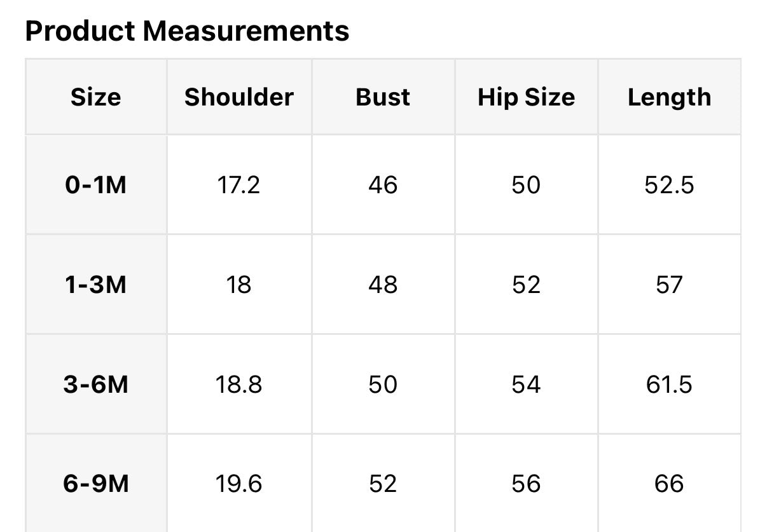Select the 1-3M size row label

point(95,285)
